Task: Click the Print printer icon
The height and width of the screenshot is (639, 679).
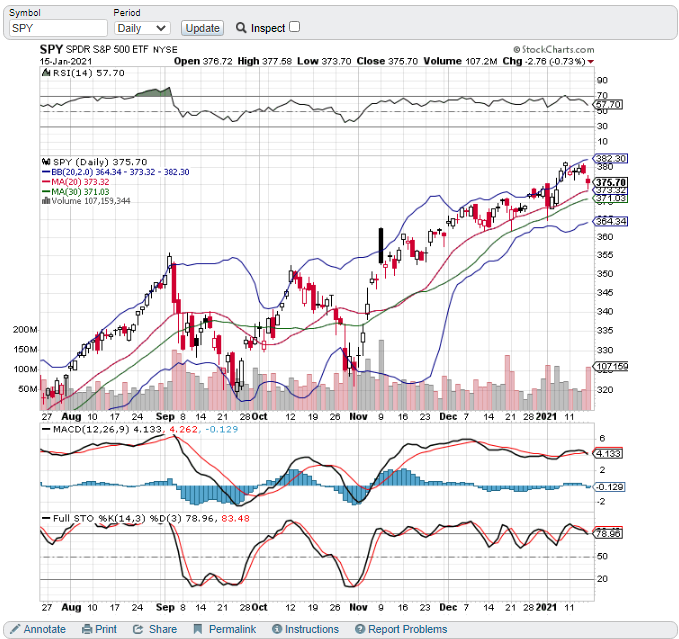Action: coord(87,629)
